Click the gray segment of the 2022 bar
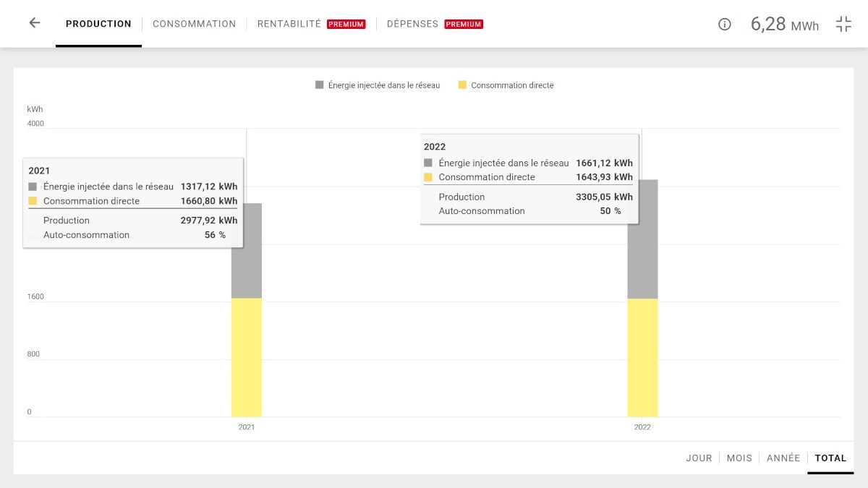 643,260
